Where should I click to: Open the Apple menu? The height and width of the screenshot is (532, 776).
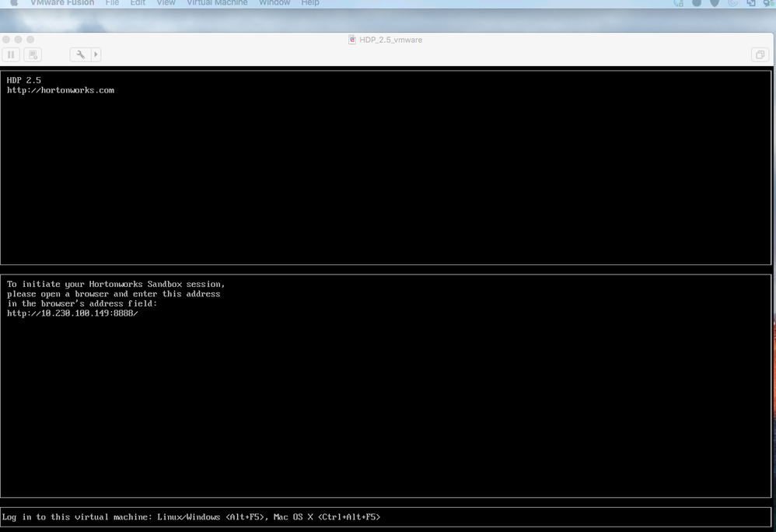pos(14,3)
